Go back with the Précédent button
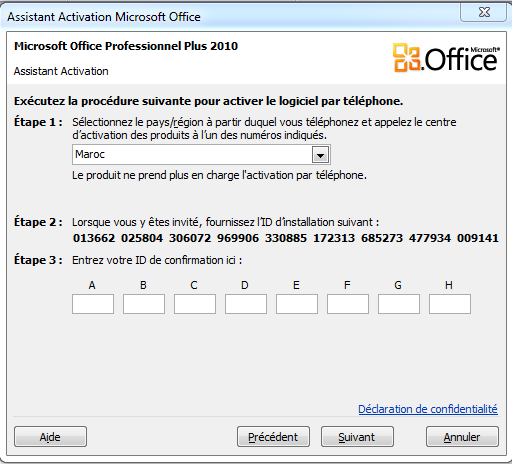 click(273, 437)
